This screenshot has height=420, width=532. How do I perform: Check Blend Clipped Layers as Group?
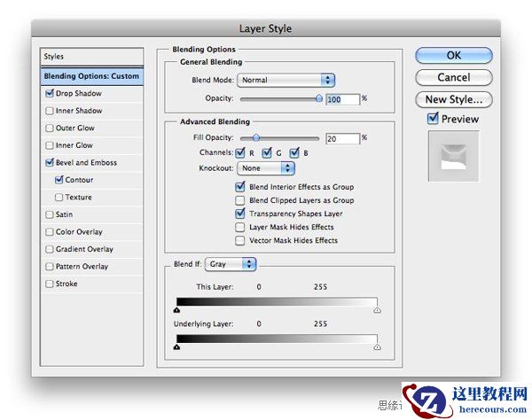coord(240,200)
